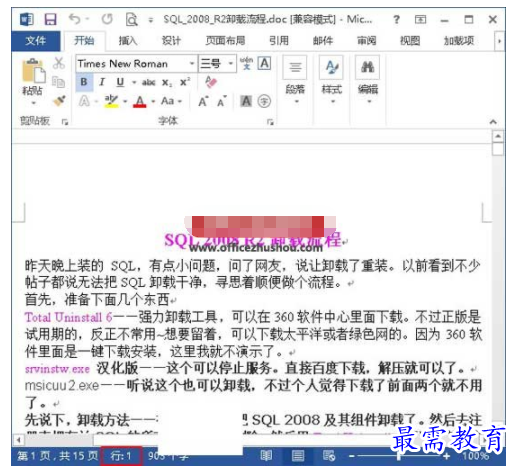The image size is (514, 470).
Task: Click the Copy icon
Action: point(59,82)
